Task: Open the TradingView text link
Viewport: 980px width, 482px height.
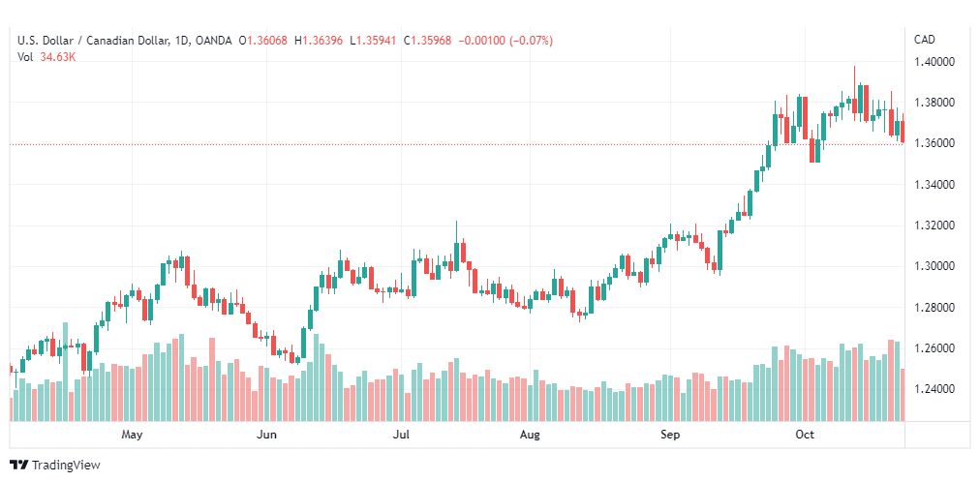Action: click(66, 466)
